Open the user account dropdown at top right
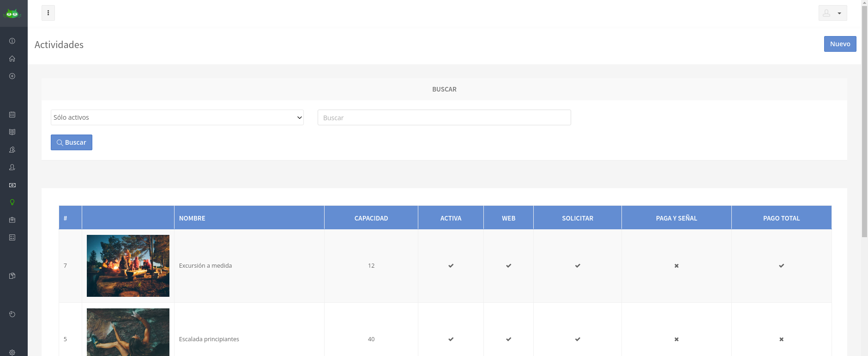This screenshot has width=868, height=356. tap(832, 13)
